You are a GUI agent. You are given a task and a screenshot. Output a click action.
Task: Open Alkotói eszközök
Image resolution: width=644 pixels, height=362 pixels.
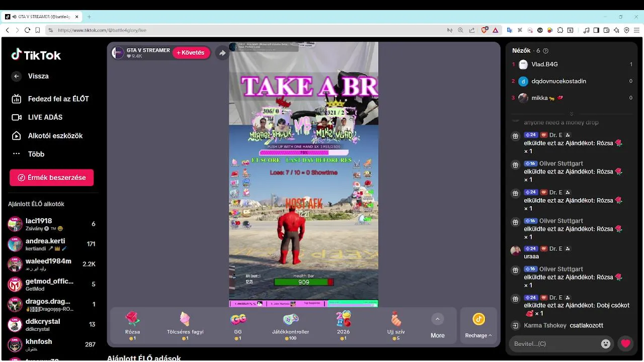pyautogui.click(x=47, y=136)
